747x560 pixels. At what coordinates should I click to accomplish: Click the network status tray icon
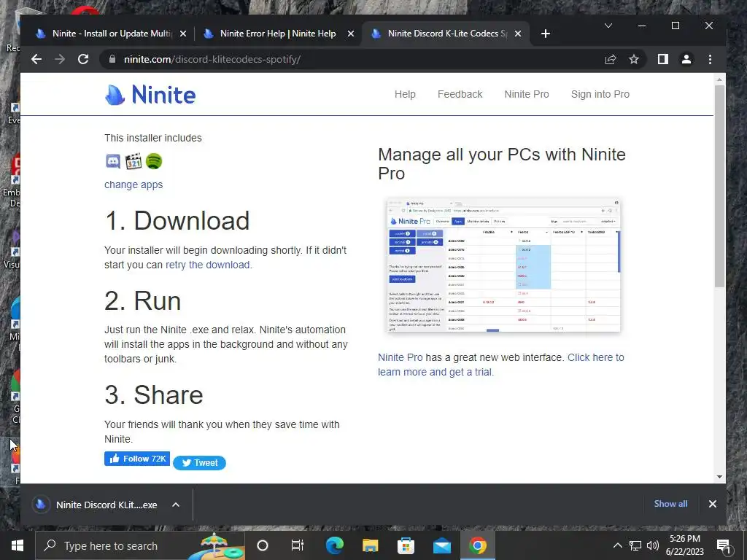(x=635, y=545)
